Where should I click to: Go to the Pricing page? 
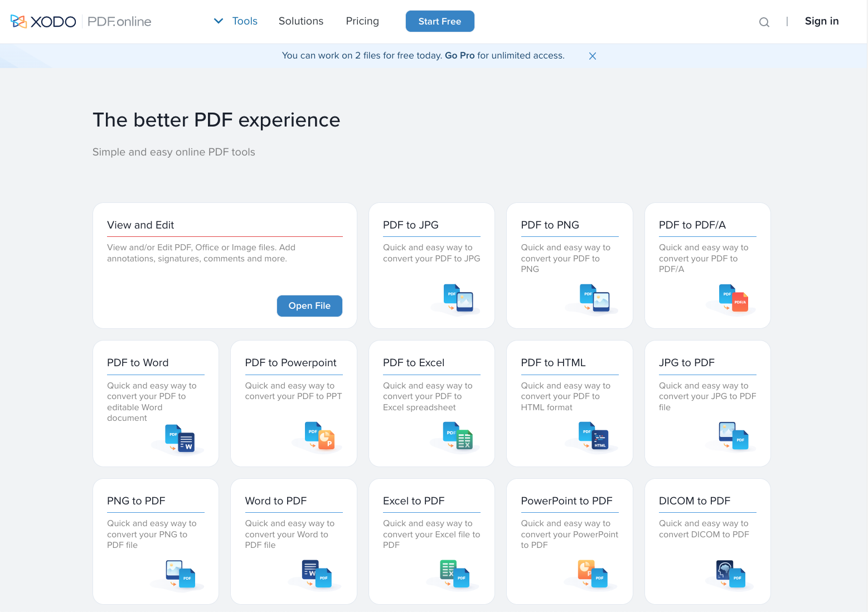(362, 21)
